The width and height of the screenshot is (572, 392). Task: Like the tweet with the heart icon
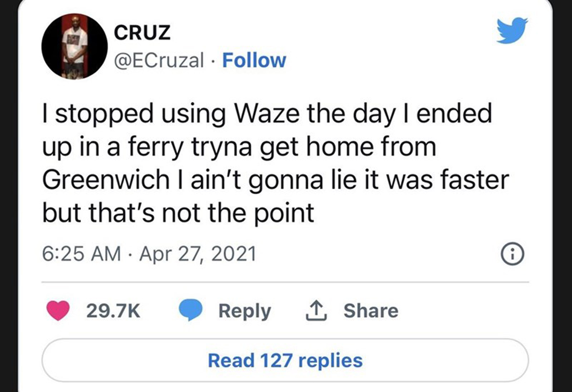59,311
